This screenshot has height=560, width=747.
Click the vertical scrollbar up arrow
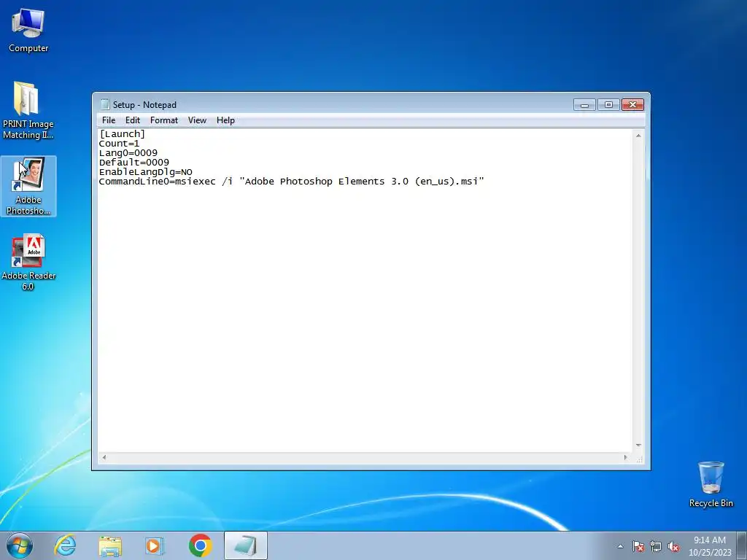pyautogui.click(x=638, y=136)
